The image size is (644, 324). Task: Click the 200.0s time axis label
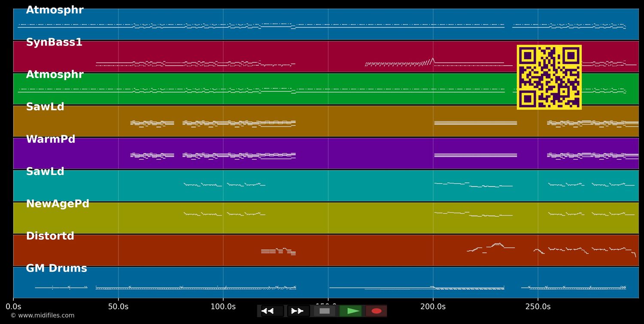[433, 307]
